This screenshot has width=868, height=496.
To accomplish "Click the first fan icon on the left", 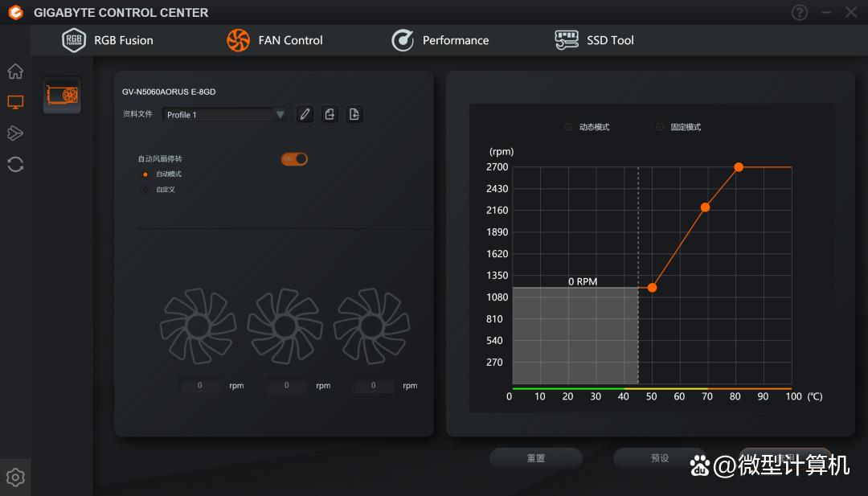I will 199,326.
